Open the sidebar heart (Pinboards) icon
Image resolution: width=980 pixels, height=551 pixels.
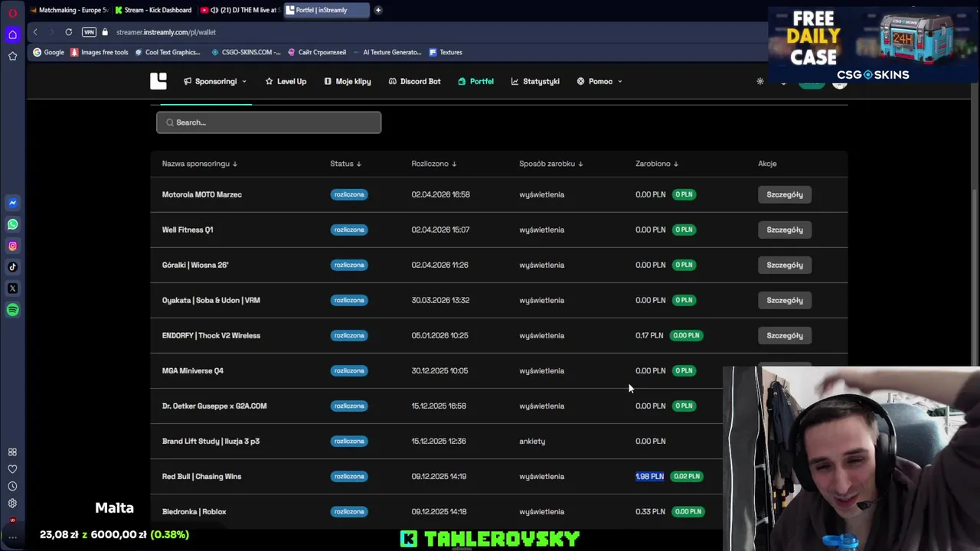coord(12,469)
